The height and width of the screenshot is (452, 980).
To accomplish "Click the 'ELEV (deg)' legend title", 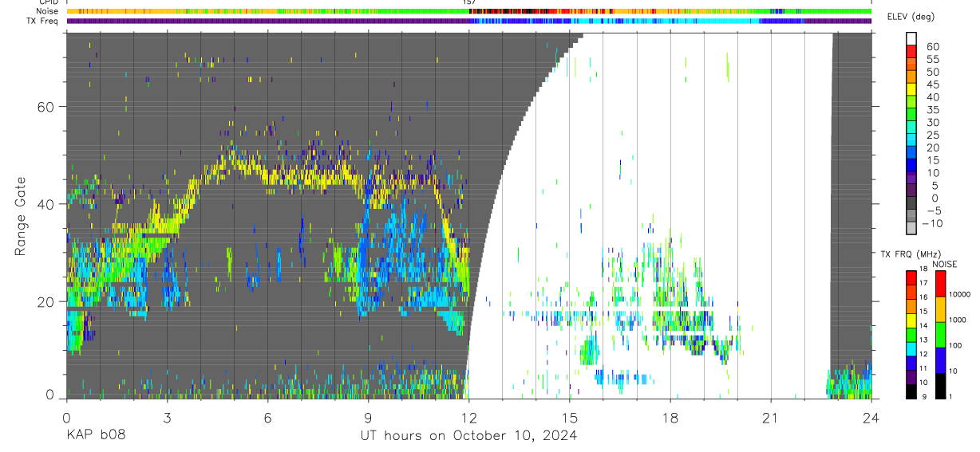I will [x=912, y=17].
